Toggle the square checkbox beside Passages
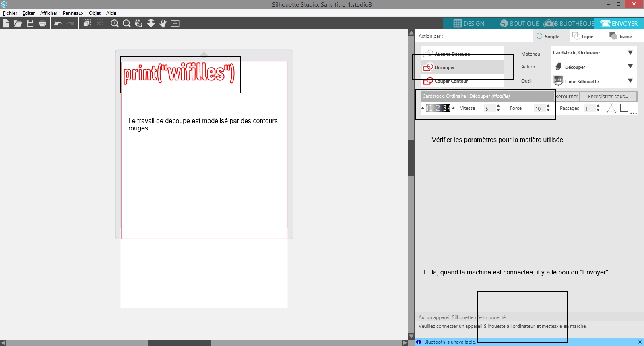644x346 pixels. pos(624,108)
